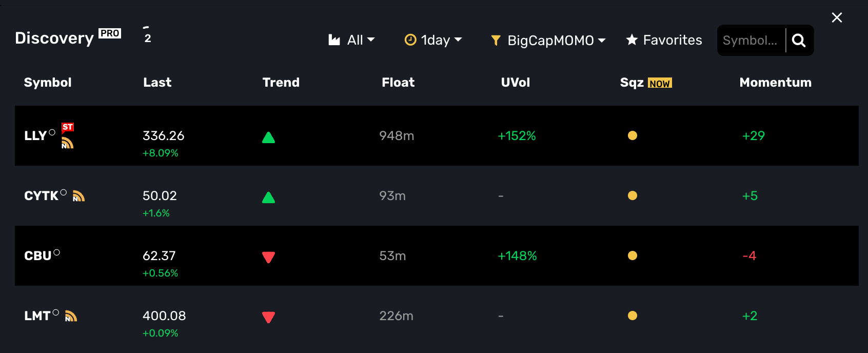Click the magnifying glass search icon
The width and height of the screenshot is (868, 353).
[x=799, y=41]
